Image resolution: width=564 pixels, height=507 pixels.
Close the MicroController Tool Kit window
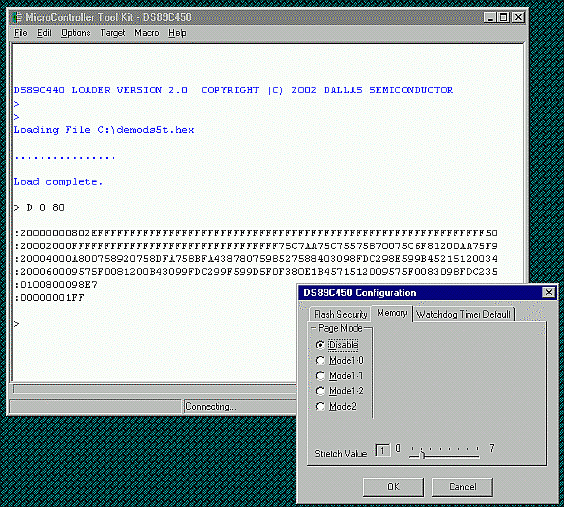tap(518, 17)
